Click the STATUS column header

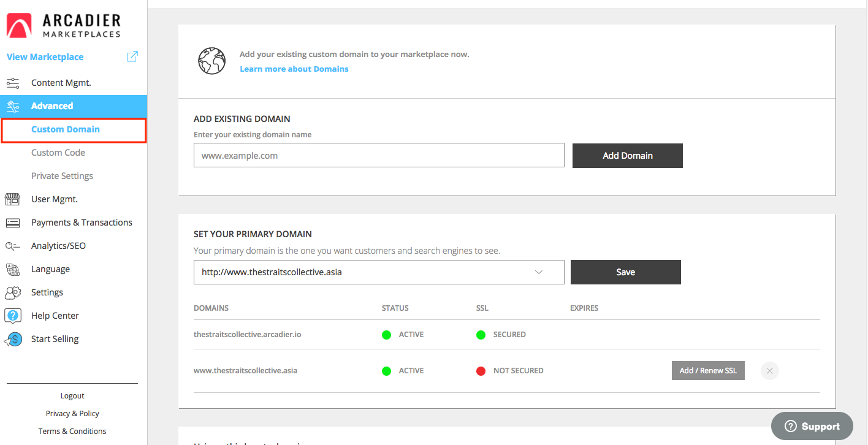pyautogui.click(x=395, y=308)
